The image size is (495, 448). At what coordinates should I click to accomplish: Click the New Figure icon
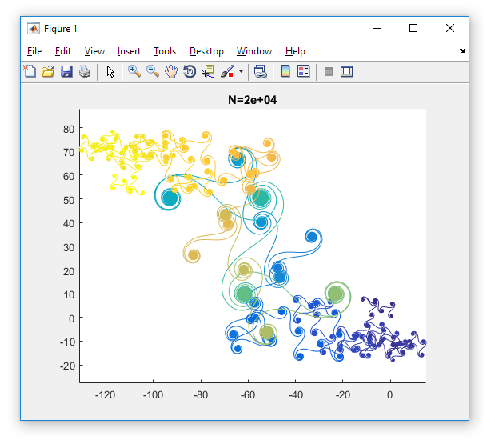30,71
